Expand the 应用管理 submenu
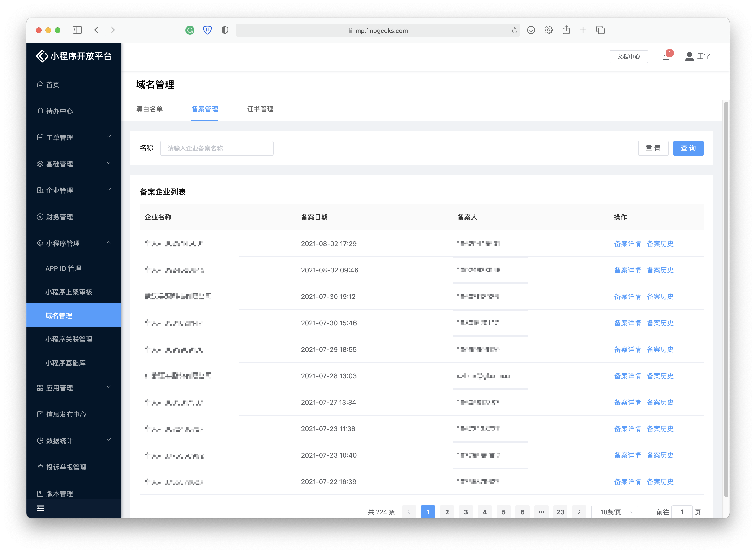The width and height of the screenshot is (756, 553). (x=74, y=388)
